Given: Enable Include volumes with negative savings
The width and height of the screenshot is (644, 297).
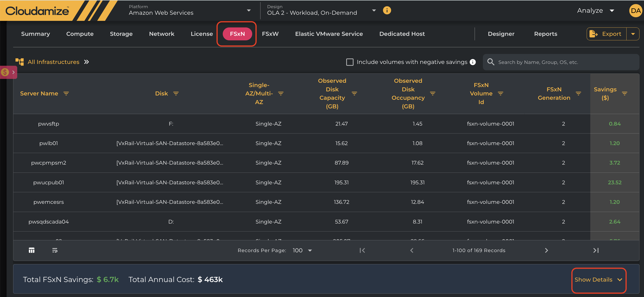Looking at the screenshot, I should click(x=350, y=62).
